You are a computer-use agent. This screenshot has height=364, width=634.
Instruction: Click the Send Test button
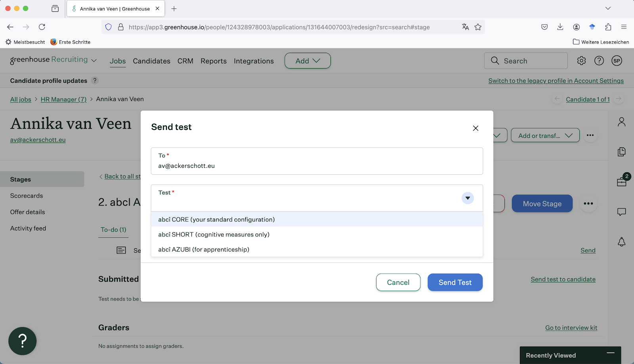click(455, 282)
